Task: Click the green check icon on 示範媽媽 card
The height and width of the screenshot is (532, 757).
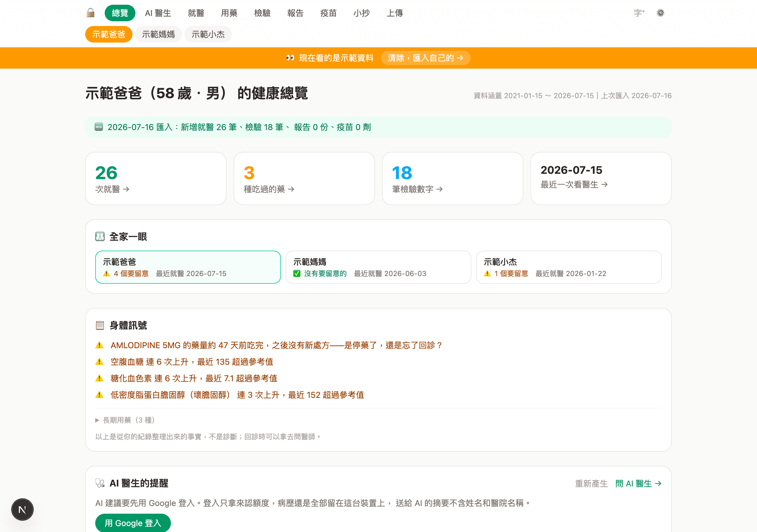Action: [x=297, y=274]
